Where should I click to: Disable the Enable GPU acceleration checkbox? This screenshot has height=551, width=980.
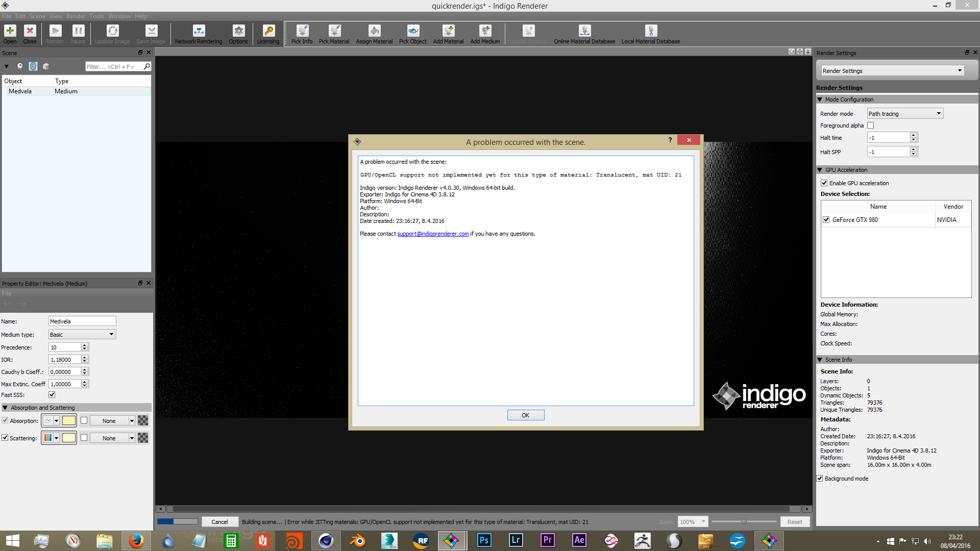824,183
